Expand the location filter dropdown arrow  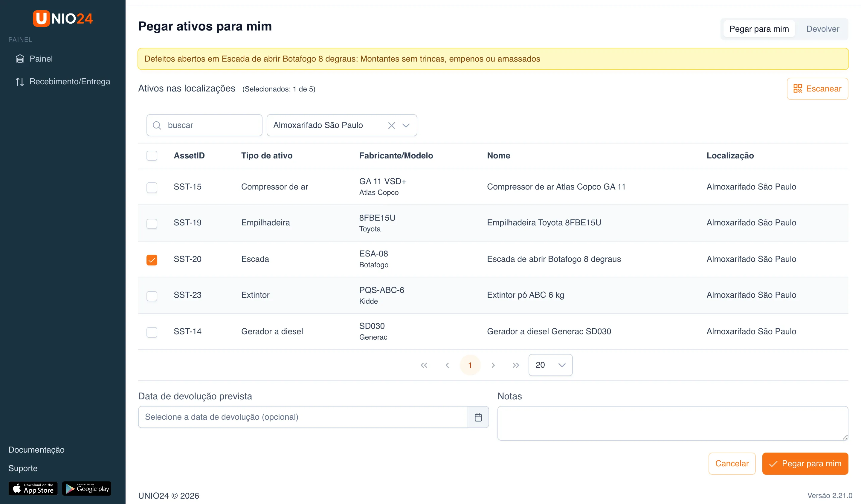pos(406,125)
